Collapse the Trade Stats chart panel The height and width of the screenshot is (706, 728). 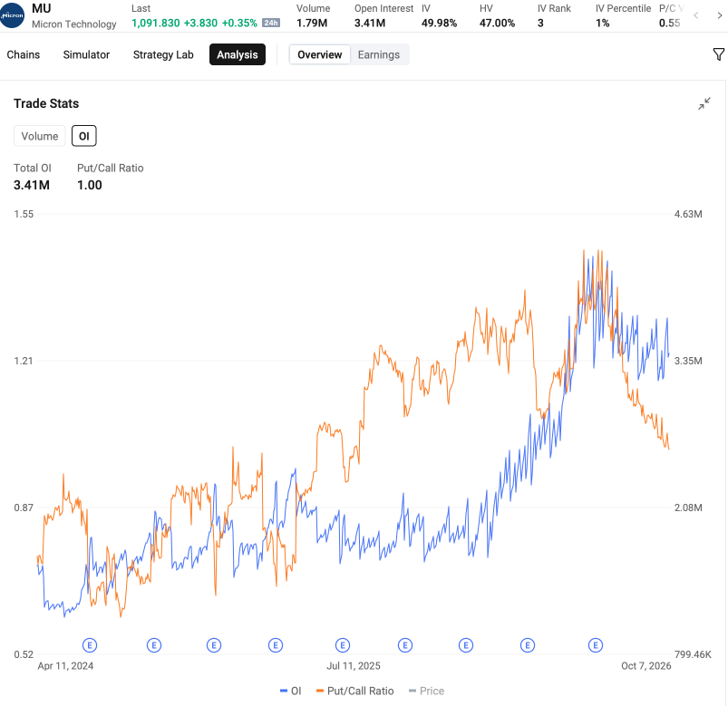(704, 103)
